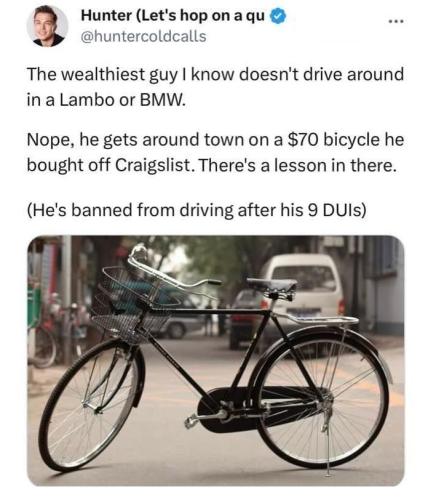Click the bicycle's handlebar grip

(214, 282)
